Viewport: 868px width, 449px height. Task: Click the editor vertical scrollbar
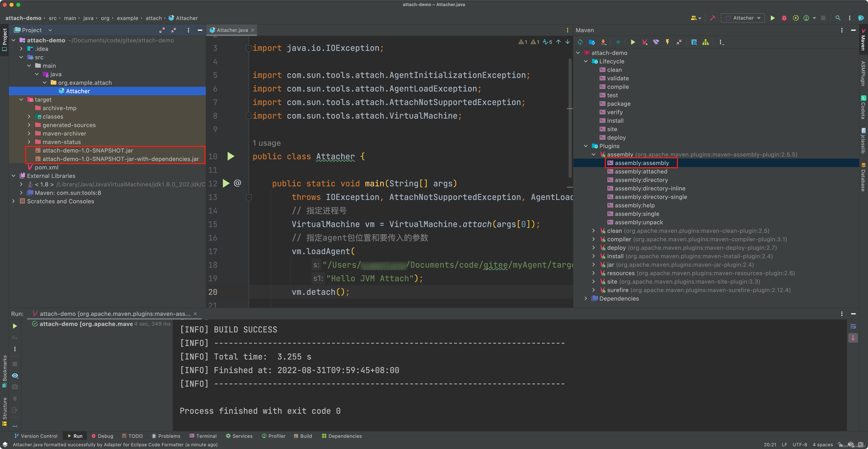click(570, 118)
